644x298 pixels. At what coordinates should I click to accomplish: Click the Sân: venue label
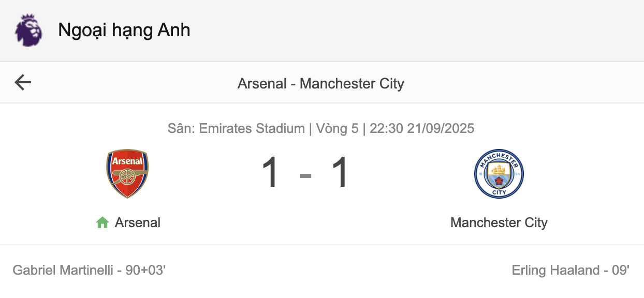point(181,128)
